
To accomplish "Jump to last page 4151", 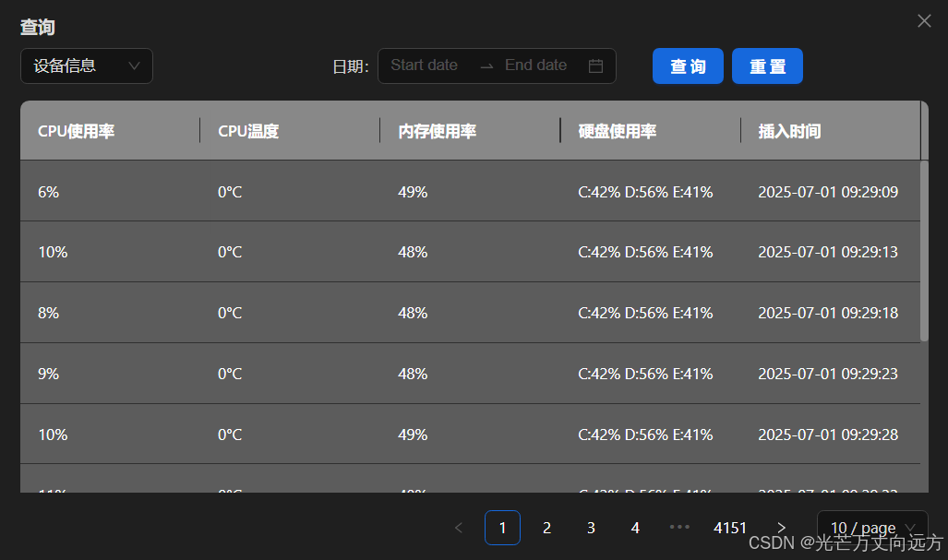I will [x=730, y=528].
